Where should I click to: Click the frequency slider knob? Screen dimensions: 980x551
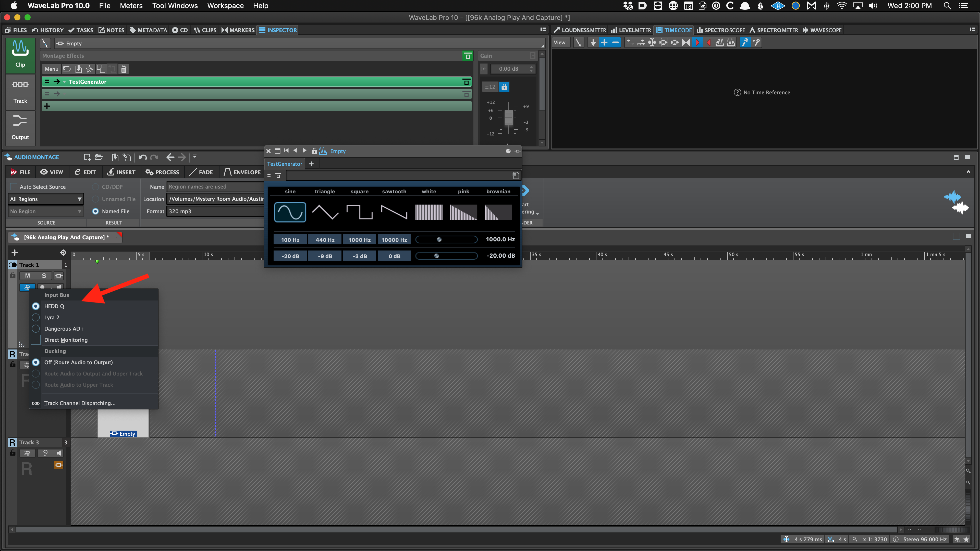tap(439, 240)
